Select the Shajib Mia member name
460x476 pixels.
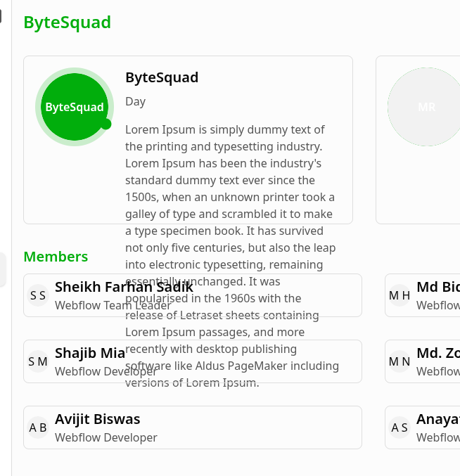(90, 353)
